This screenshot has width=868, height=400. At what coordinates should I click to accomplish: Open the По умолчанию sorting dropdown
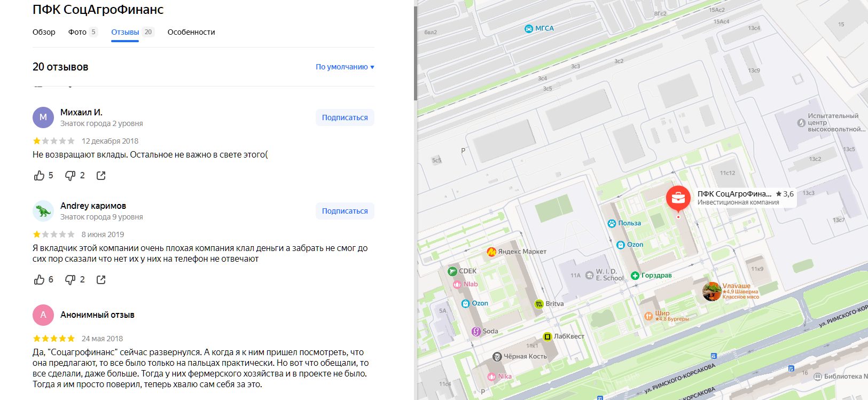click(x=345, y=67)
